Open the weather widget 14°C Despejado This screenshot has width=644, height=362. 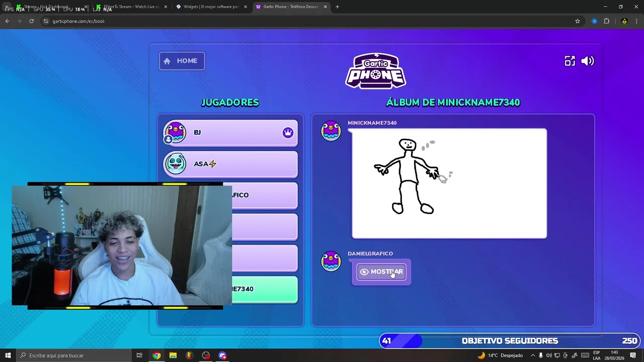pyautogui.click(x=500, y=355)
